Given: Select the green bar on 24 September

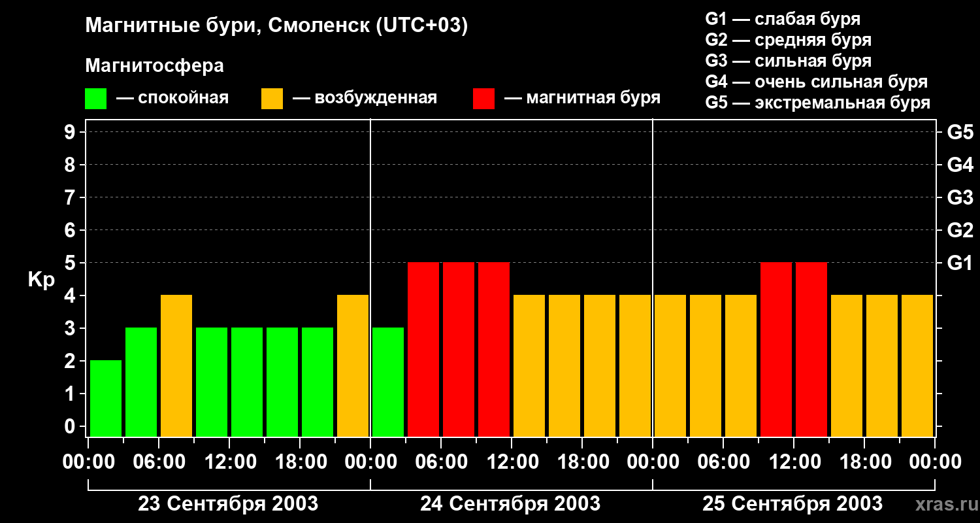Looking at the screenshot, I should [388, 382].
